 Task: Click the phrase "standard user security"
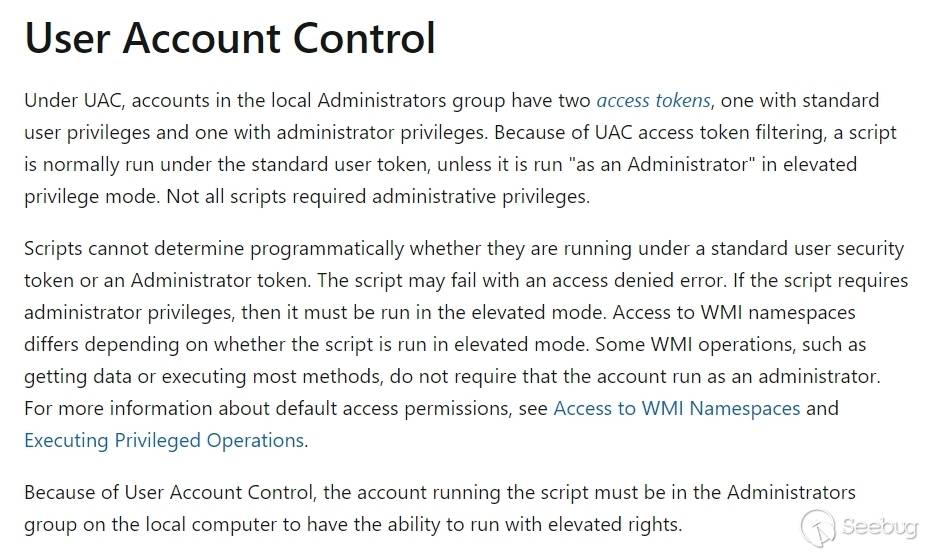[790, 248]
